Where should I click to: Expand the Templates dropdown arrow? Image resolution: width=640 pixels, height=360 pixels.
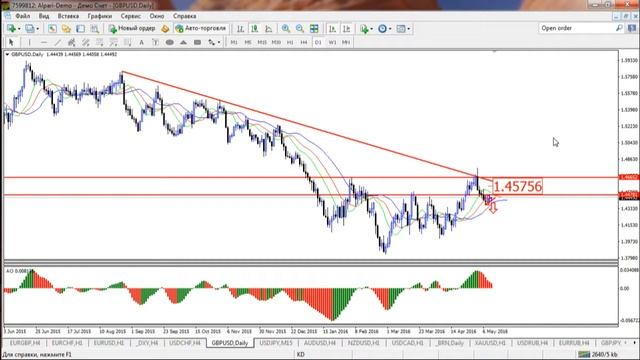click(x=409, y=29)
